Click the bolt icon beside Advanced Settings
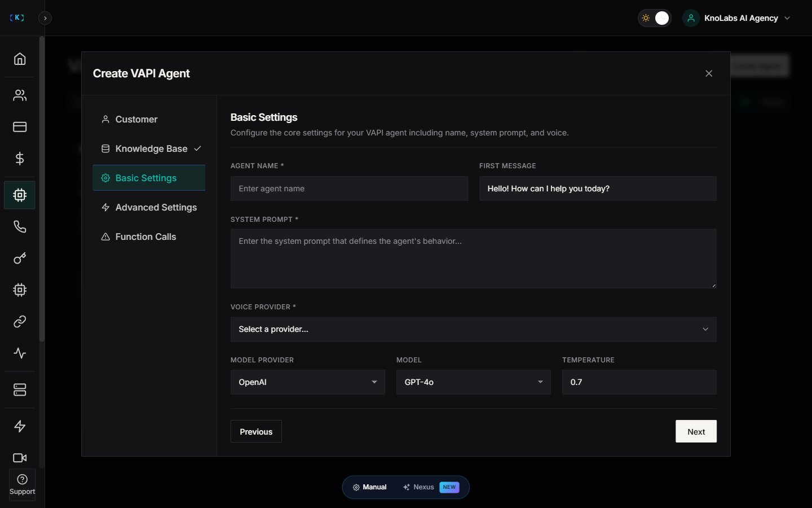The width and height of the screenshot is (812, 508). 105,207
